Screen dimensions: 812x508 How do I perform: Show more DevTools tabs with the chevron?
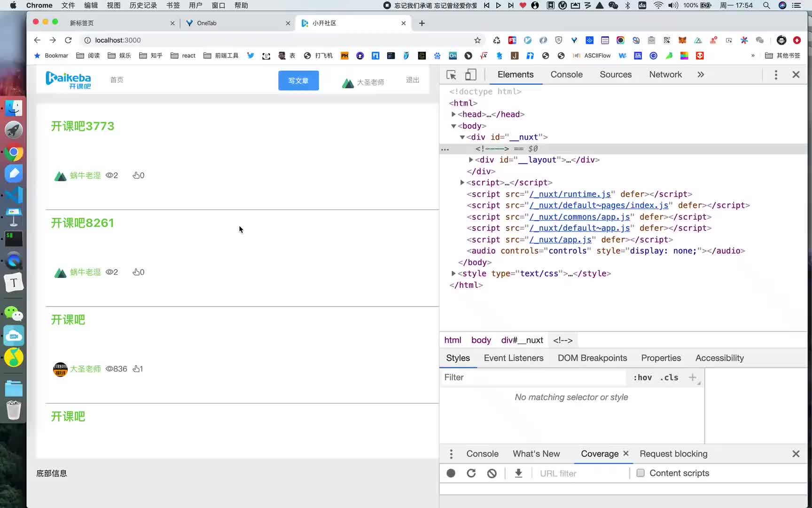(701, 75)
